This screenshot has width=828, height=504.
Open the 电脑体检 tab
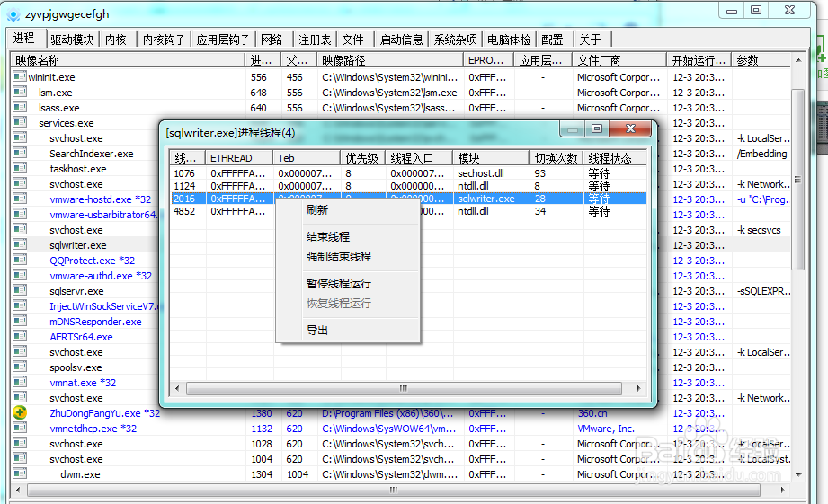coord(509,40)
